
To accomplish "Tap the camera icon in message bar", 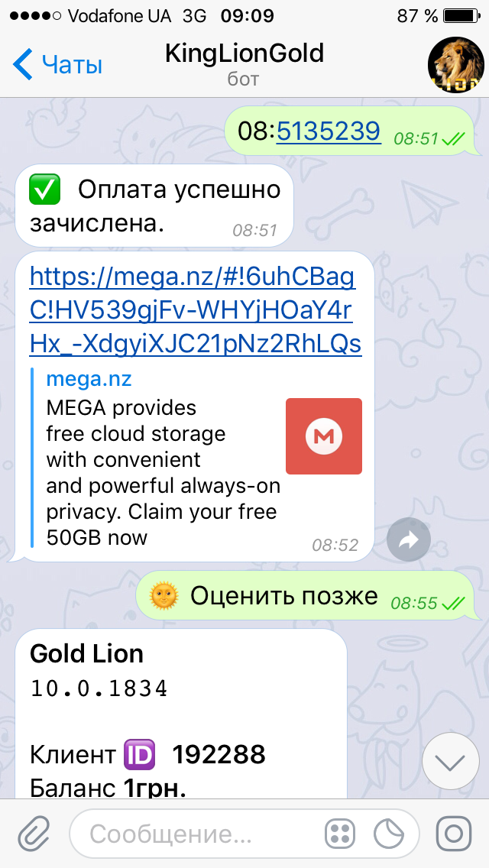I will tap(454, 833).
